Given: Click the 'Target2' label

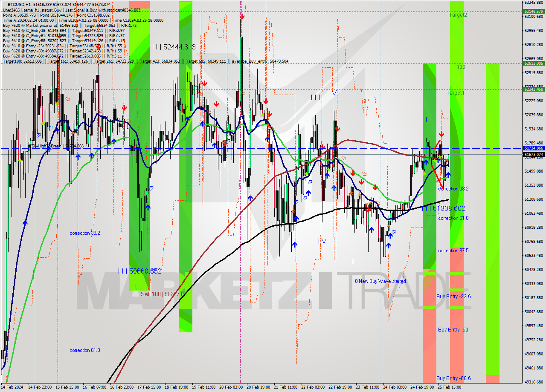Looking at the screenshot, I should pos(458,14).
